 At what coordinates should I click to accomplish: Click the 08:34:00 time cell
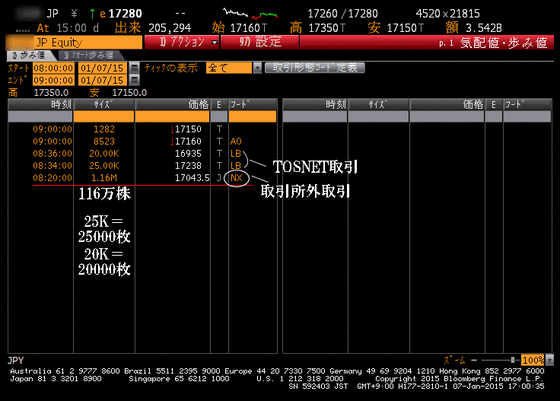(52, 165)
